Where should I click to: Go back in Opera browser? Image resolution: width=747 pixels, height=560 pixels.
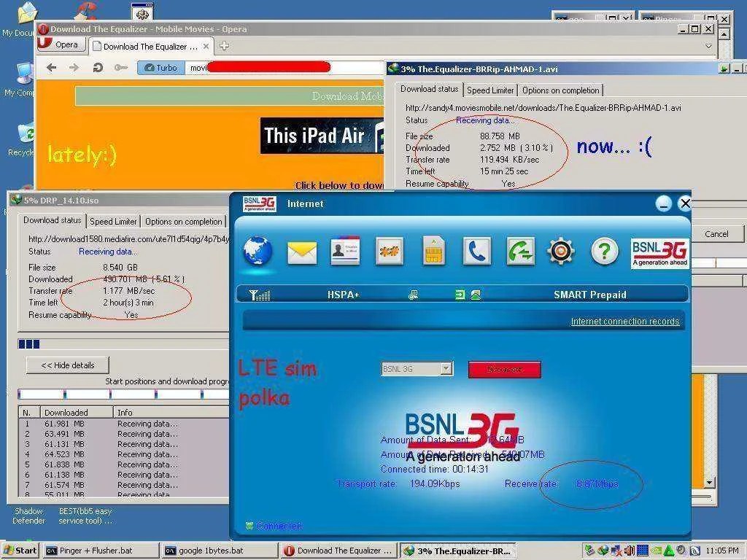(52, 68)
